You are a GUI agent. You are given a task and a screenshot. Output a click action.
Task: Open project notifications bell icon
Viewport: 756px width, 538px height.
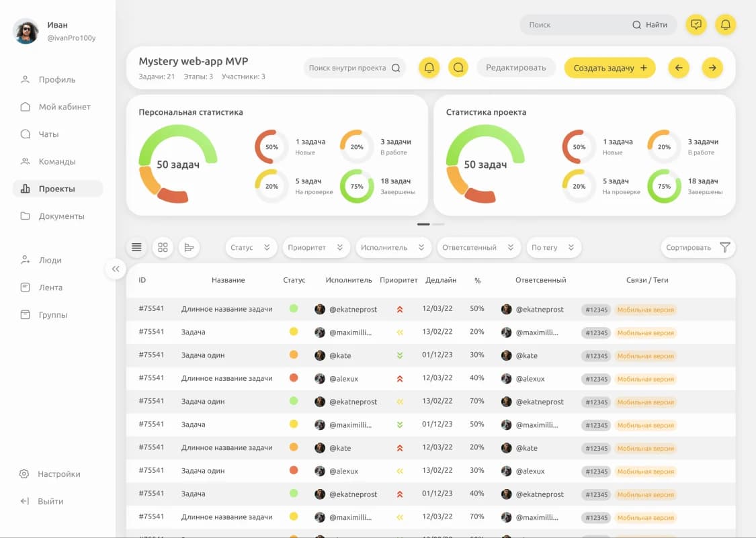pyautogui.click(x=429, y=68)
